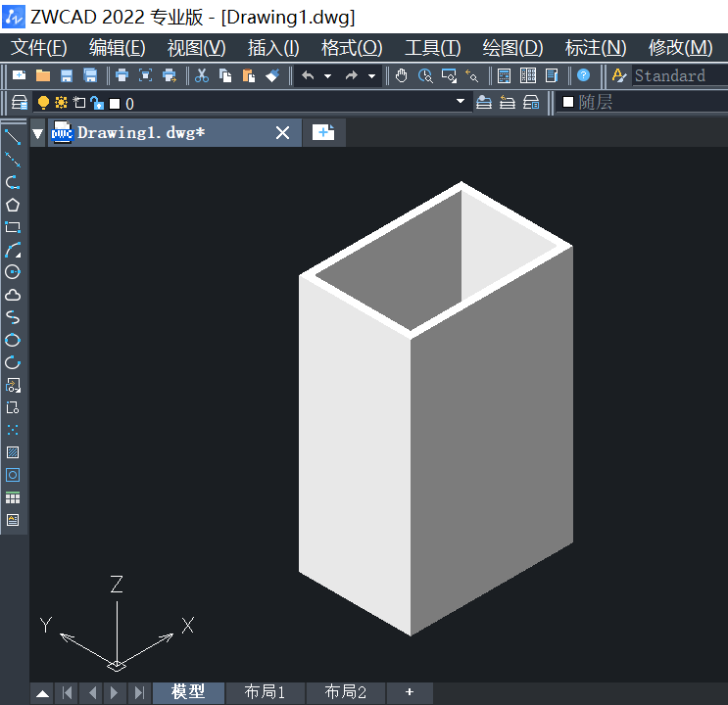Viewport: 728px width, 705px height.
Task: Open the Print Preview icon
Action: [x=145, y=75]
